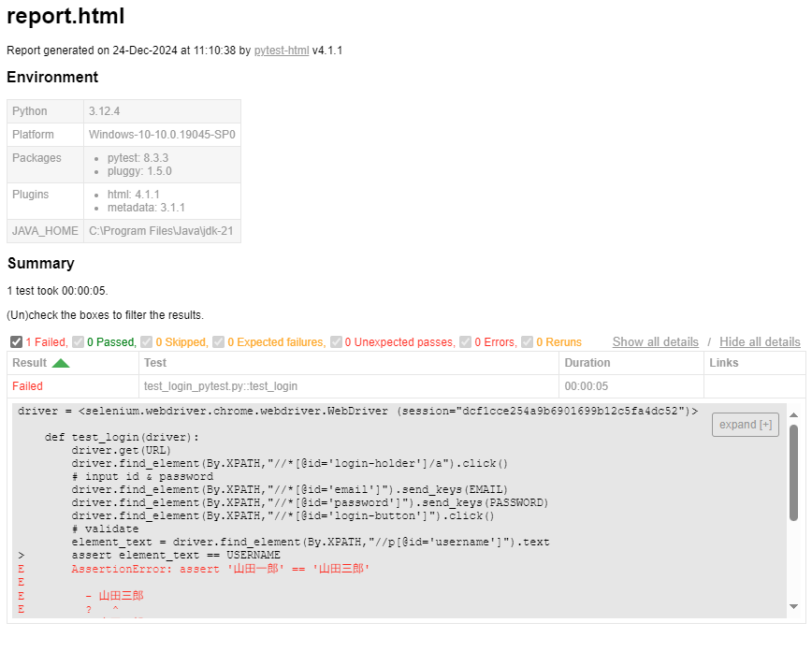The width and height of the screenshot is (812, 652).
Task: Open the pytest-html plugin link
Action: [283, 50]
